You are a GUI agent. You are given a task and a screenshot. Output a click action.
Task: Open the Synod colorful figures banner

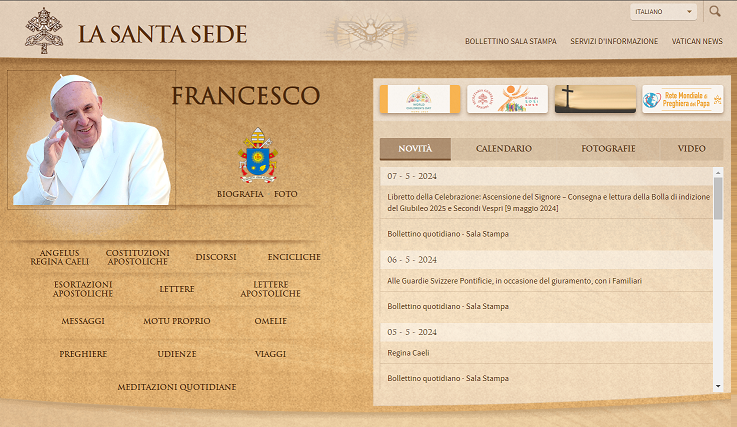coord(507,99)
